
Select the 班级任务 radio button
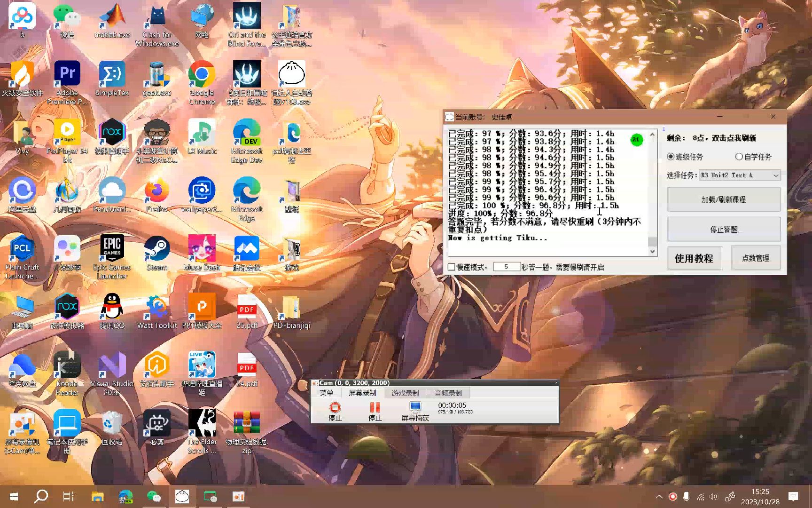click(671, 157)
